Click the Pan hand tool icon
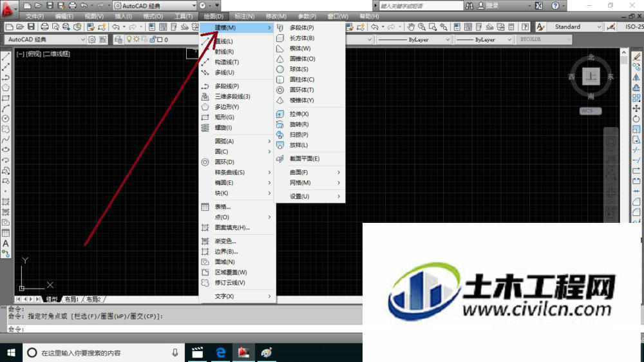The image size is (644, 362). click(x=411, y=26)
